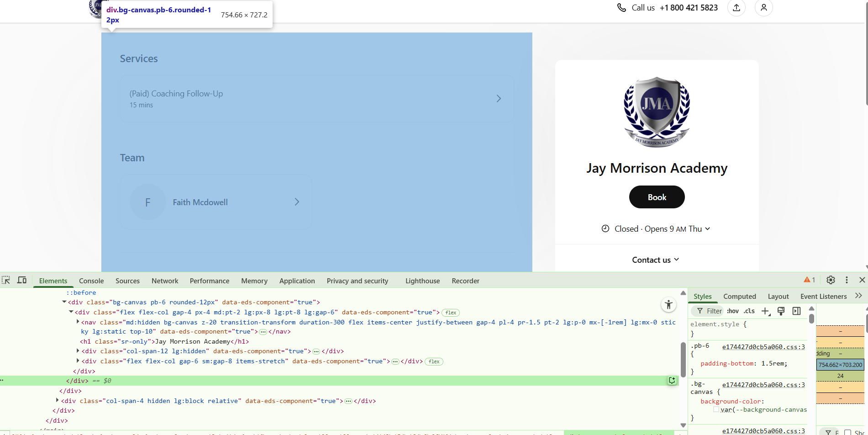Open the .pb-6 rule stylesheet source link
The height and width of the screenshot is (435, 868).
point(763,347)
